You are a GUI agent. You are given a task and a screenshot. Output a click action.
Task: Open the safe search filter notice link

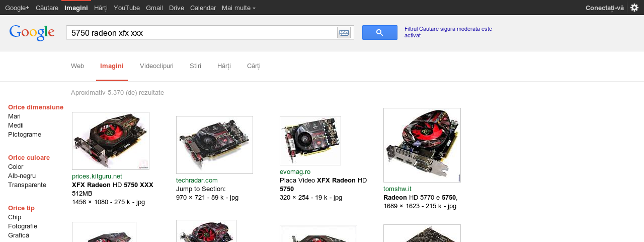(448, 32)
